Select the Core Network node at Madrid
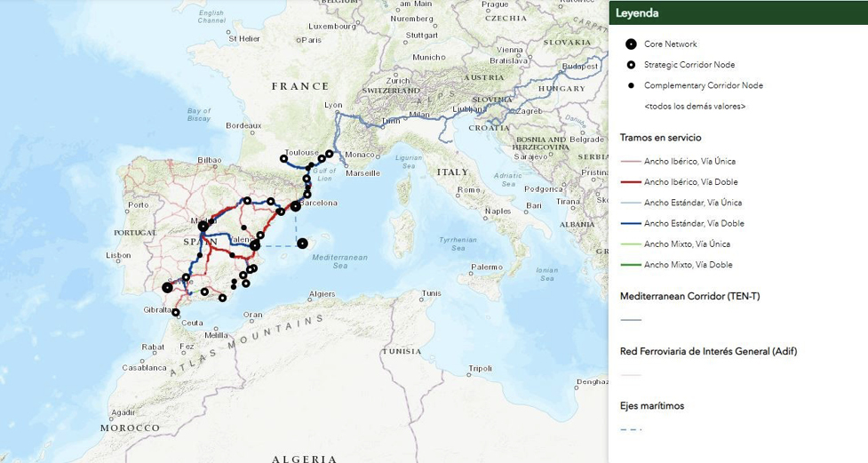 point(203,228)
